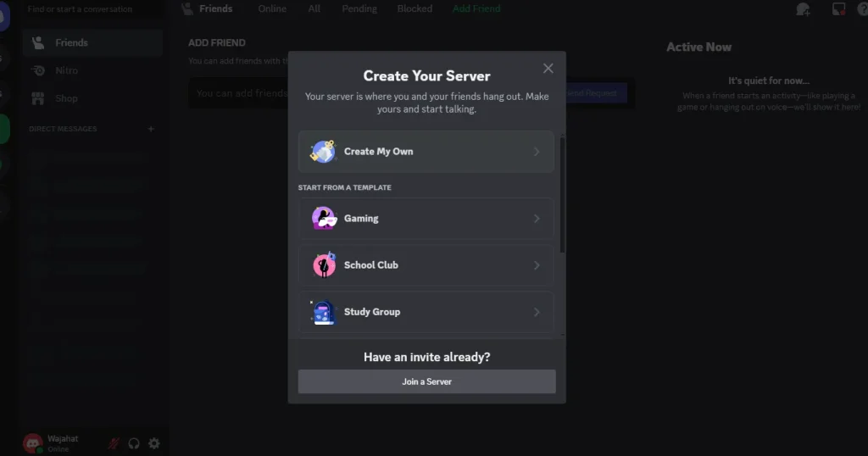
Task: Select the Gaming server template
Action: tap(426, 219)
